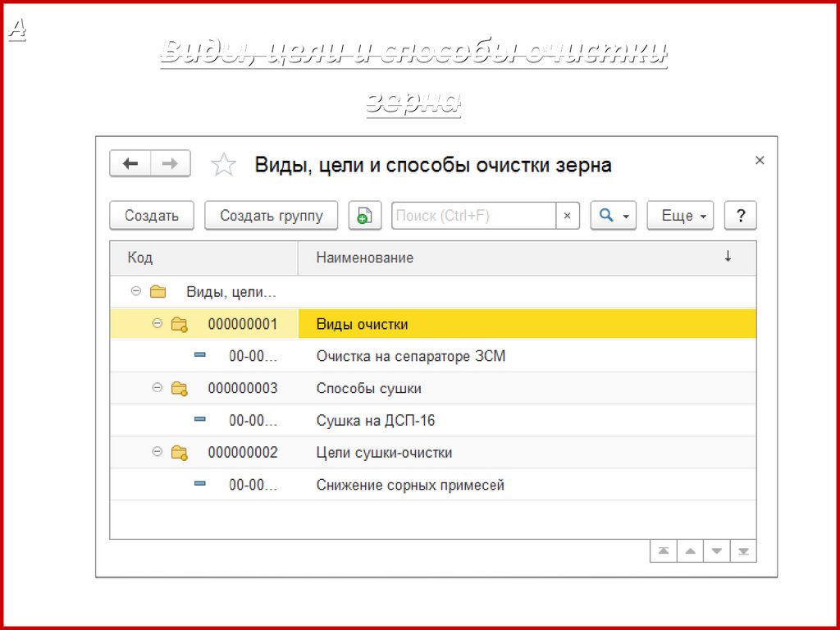This screenshot has height=630, width=840.
Task: Sort by the Наименование column header
Action: pyautogui.click(x=527, y=258)
